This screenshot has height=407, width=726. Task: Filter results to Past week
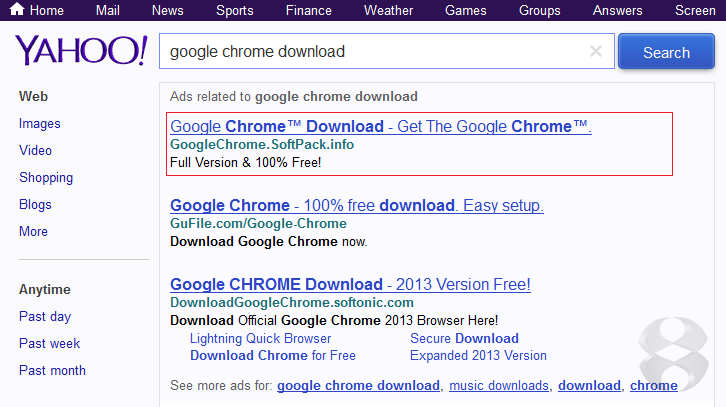(x=50, y=344)
